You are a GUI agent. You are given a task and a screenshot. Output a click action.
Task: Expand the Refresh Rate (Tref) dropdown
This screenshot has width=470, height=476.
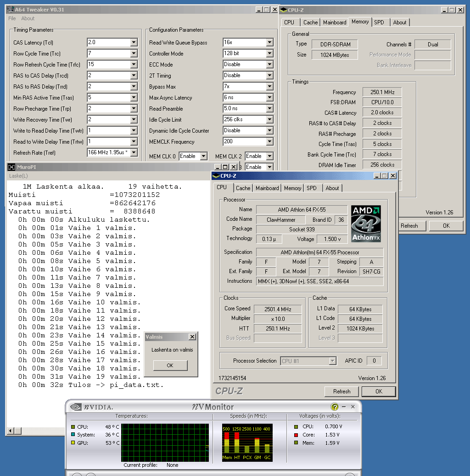pos(134,153)
